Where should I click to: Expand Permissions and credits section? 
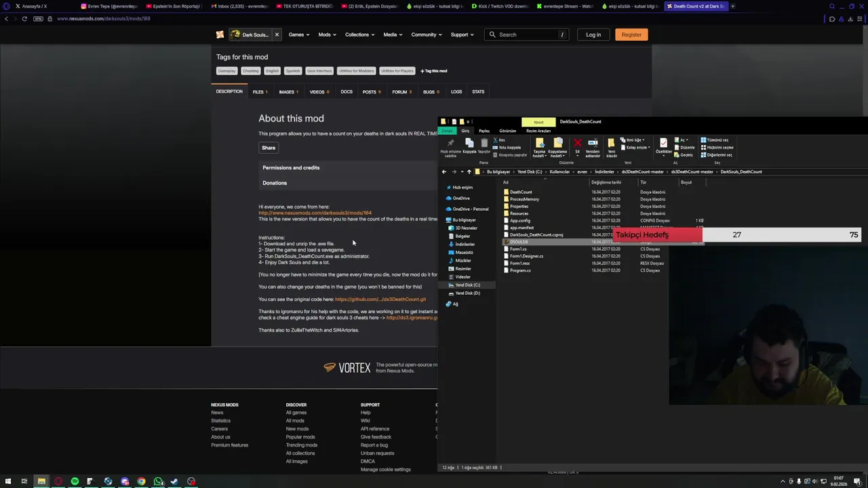[291, 167]
